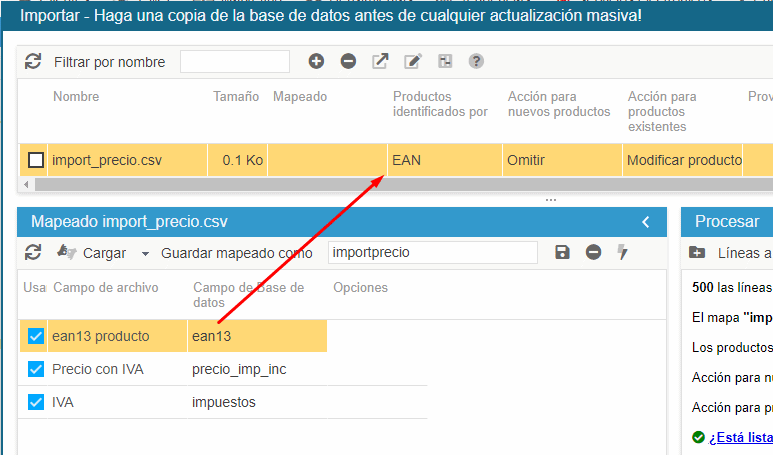The width and height of the screenshot is (773, 455).
Task: Open the Cargar mapping dropdown arrow
Action: 145,254
